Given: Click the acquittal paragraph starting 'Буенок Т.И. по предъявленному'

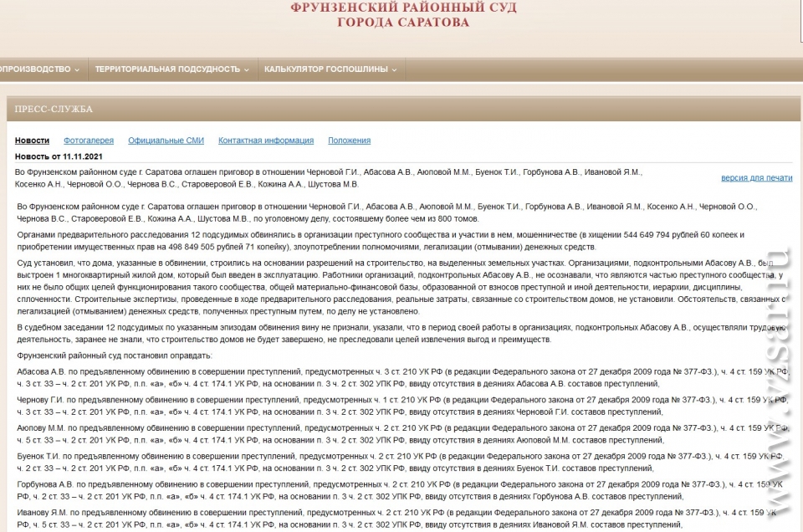Looking at the screenshot, I should coord(401,462).
